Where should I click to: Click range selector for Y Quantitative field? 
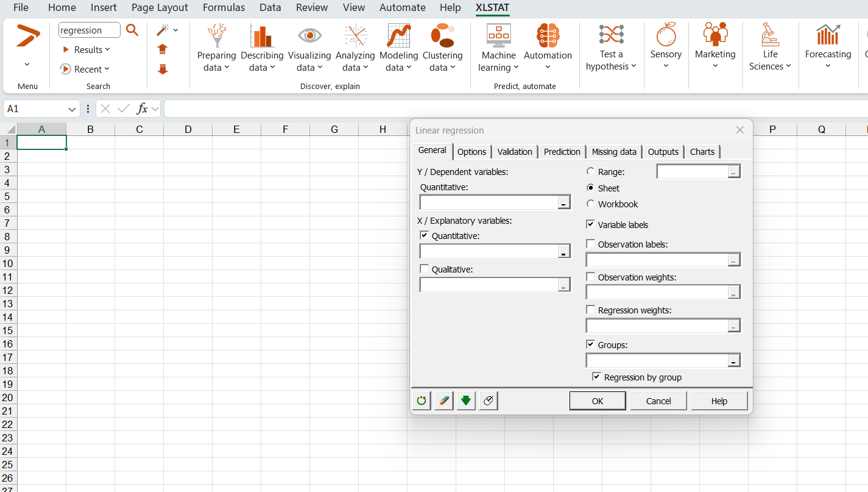pyautogui.click(x=564, y=203)
